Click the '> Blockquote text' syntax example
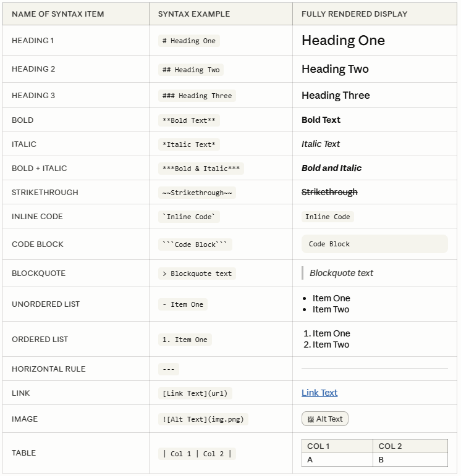 tap(197, 273)
